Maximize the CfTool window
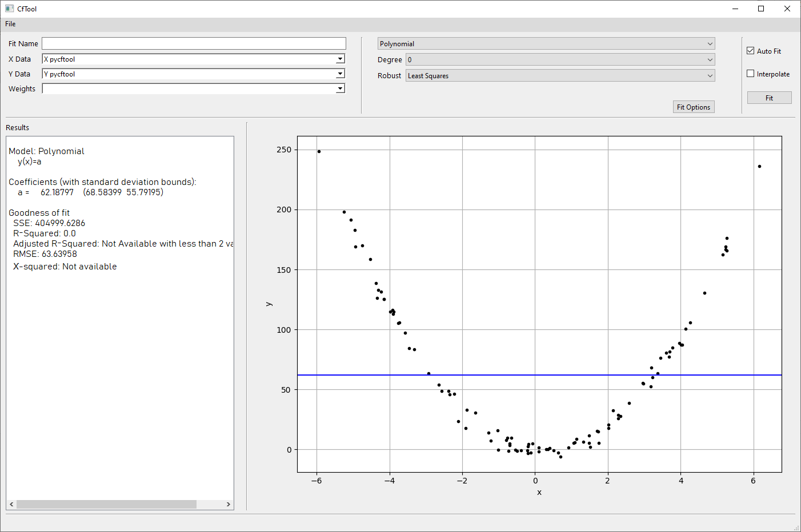Image resolution: width=801 pixels, height=532 pixels. click(x=761, y=9)
